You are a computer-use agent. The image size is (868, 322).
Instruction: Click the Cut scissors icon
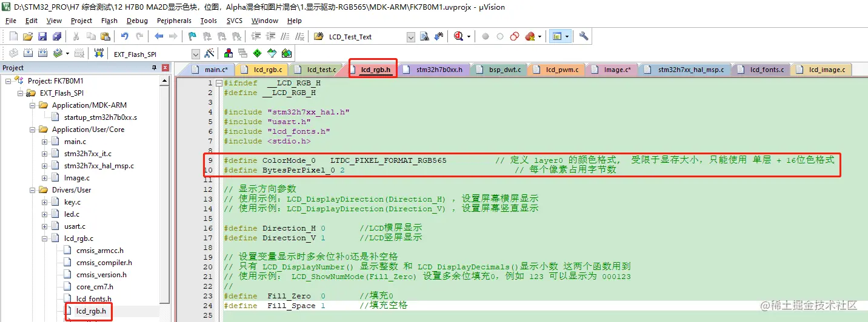[76, 36]
